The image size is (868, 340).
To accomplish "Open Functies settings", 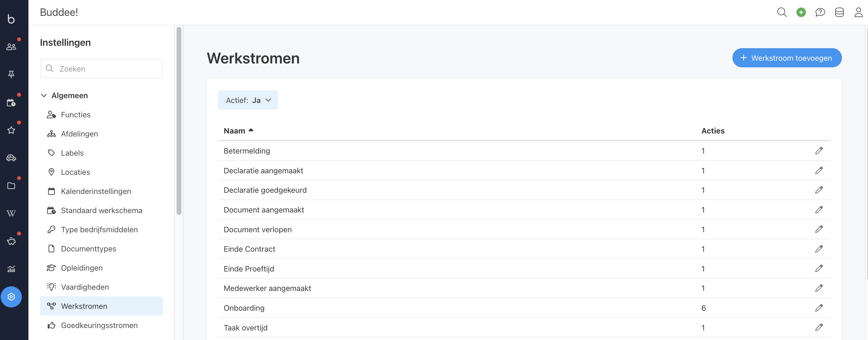I will pos(101,115).
